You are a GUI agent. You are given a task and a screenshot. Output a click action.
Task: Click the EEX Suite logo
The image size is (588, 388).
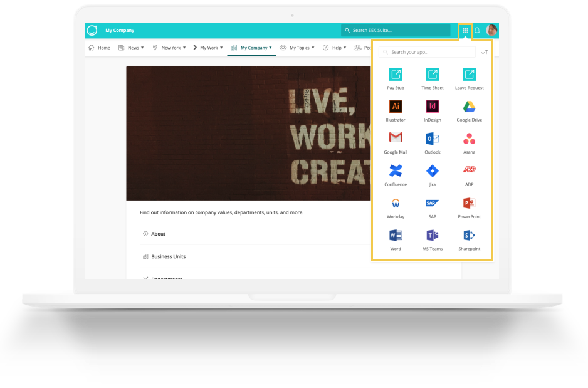coord(92,30)
